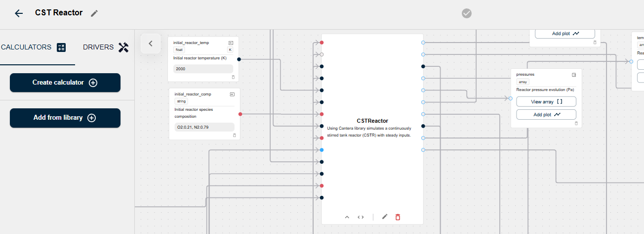Select the float type tag
644x234 pixels.
tap(179, 50)
